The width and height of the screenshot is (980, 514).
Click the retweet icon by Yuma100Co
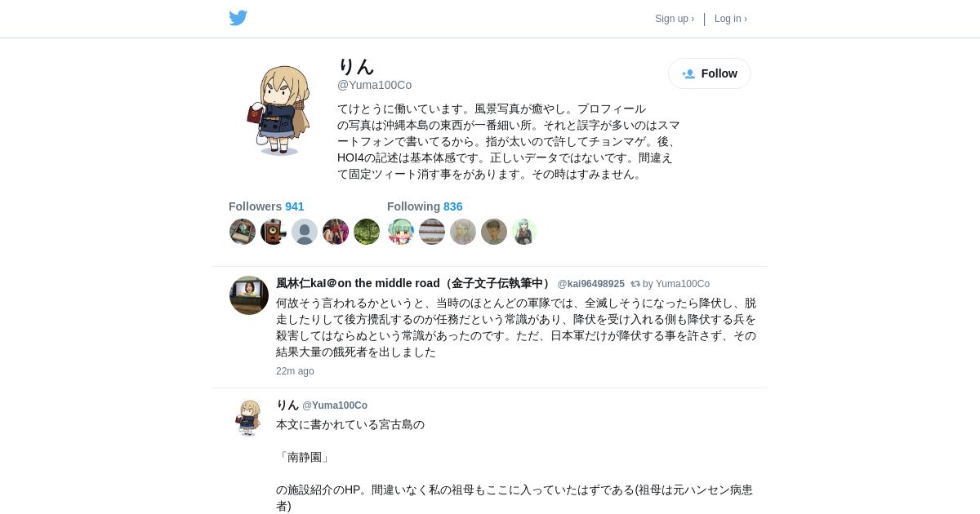(635, 284)
